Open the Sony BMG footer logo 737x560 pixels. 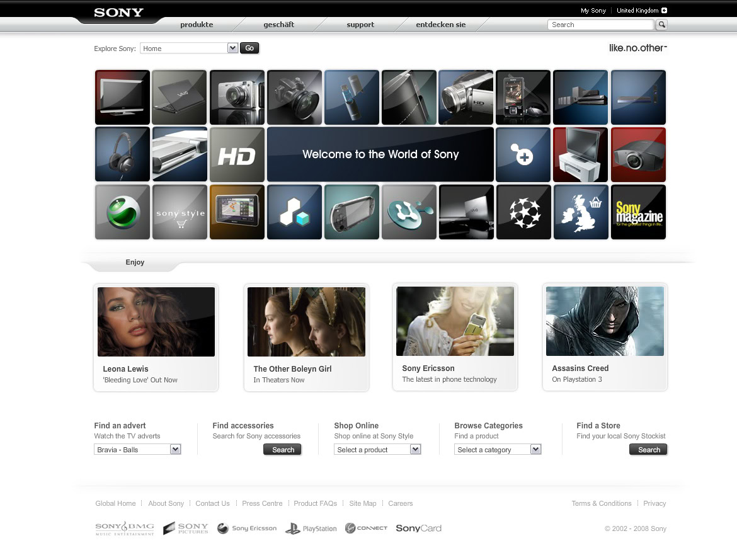[x=125, y=529]
